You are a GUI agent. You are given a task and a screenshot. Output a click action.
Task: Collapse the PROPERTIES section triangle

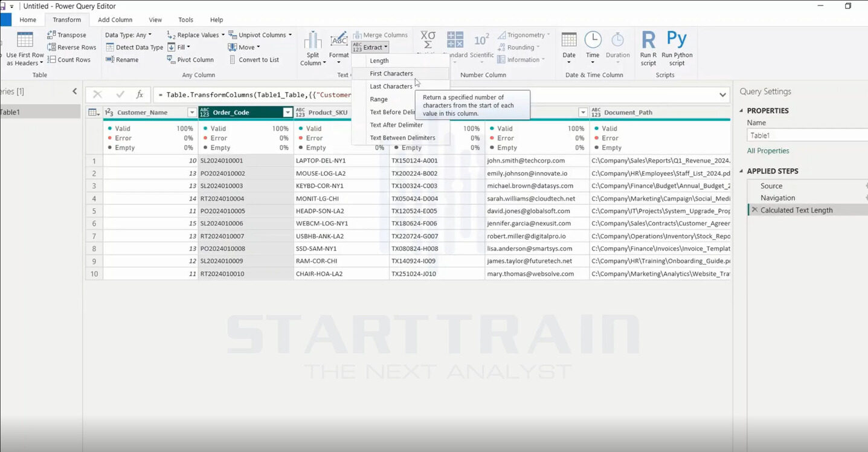742,111
